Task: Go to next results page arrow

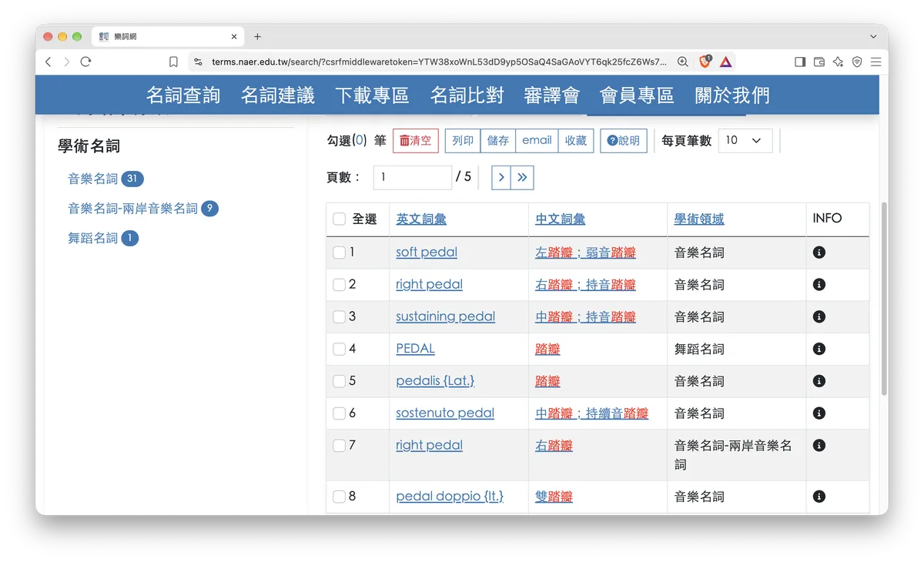Action: (501, 177)
